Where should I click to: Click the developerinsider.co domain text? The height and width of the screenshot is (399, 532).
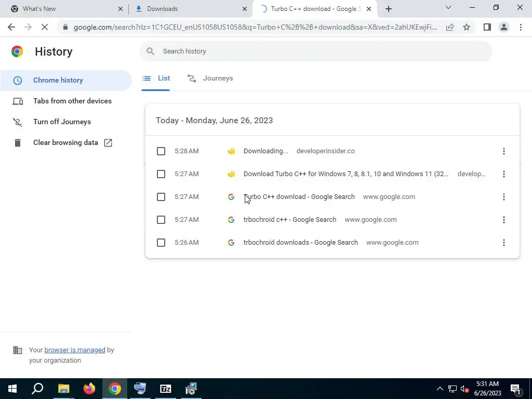pos(325,151)
